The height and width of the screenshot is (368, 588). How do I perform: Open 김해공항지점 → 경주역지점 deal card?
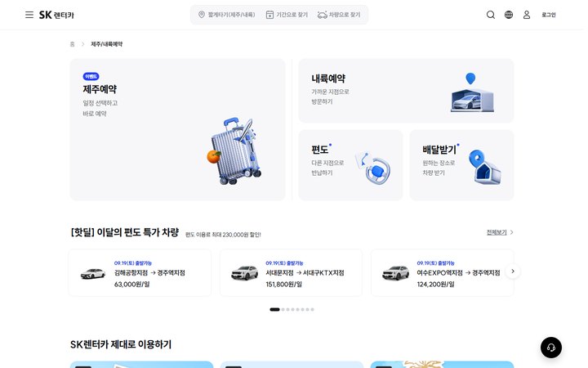(140, 272)
